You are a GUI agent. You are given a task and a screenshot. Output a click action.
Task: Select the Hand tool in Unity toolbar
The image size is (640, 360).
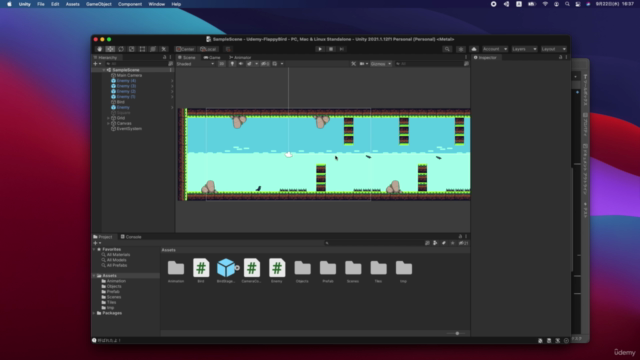(x=99, y=49)
